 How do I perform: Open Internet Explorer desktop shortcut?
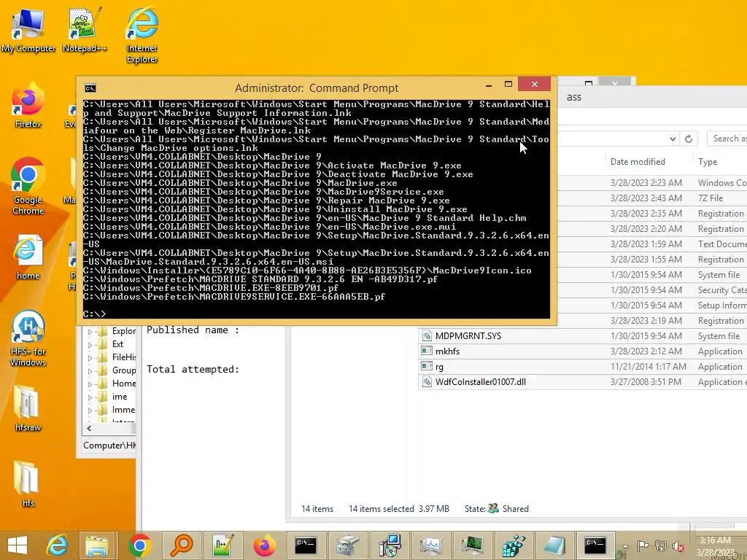142,35
